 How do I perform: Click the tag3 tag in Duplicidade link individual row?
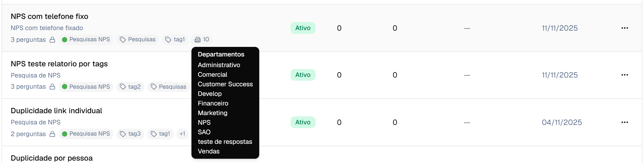coord(130,134)
